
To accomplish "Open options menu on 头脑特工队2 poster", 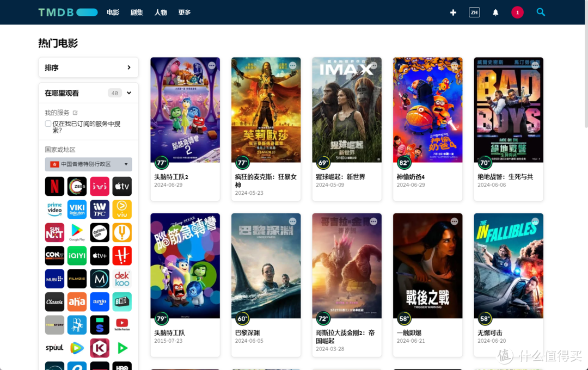I will point(212,66).
